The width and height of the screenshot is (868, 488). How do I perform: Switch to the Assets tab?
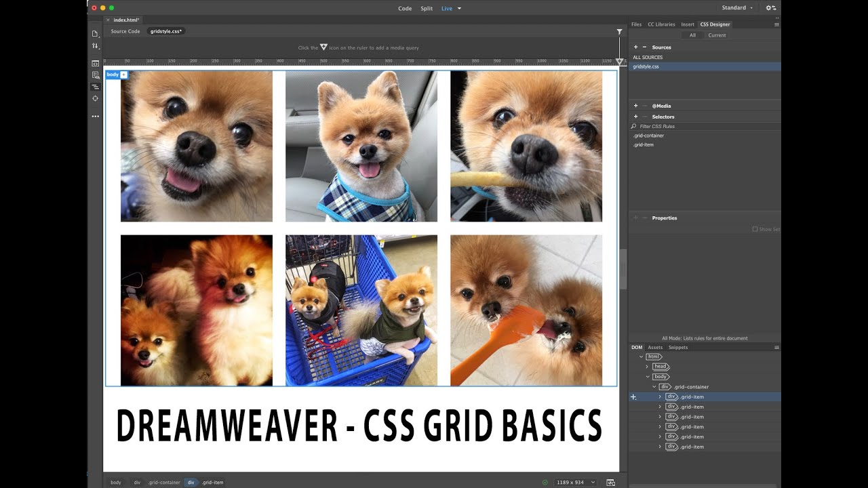tap(655, 348)
